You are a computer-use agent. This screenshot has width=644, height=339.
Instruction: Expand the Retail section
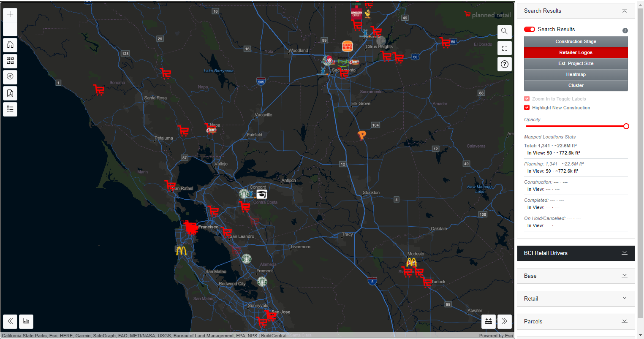coord(576,299)
